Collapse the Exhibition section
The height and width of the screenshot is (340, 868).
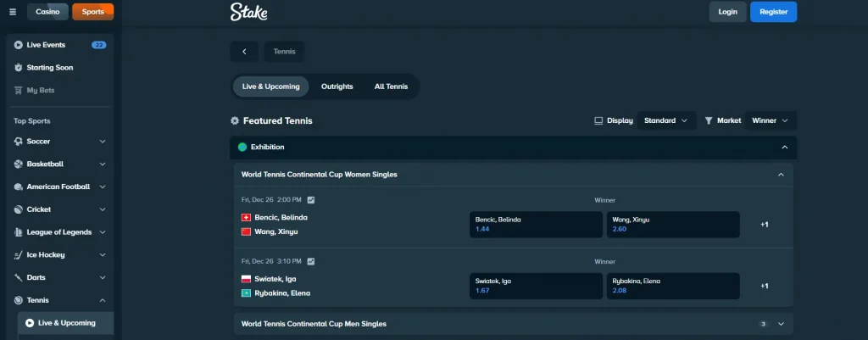[784, 148]
